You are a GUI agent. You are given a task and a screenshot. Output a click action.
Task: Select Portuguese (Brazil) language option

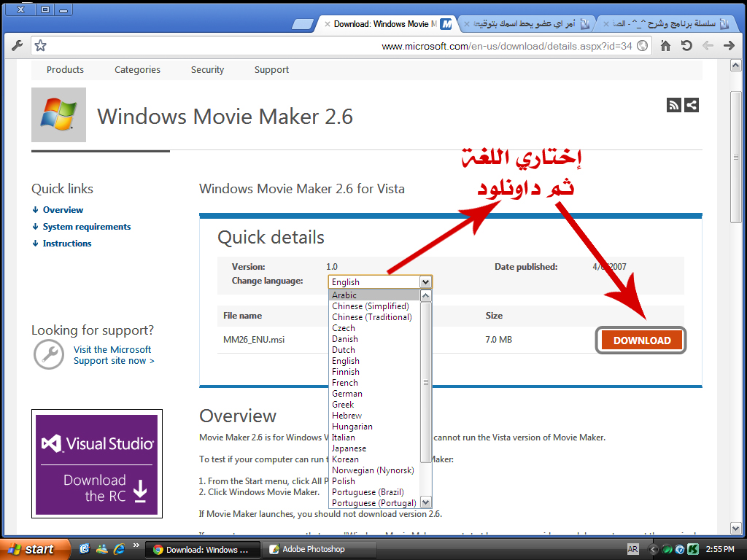click(x=374, y=492)
